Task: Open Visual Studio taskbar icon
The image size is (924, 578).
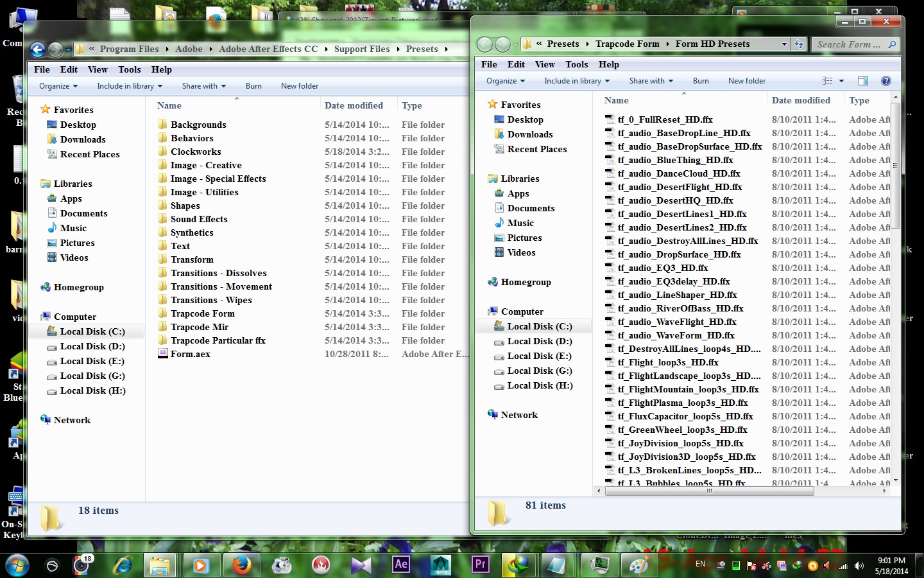Action: 361,565
